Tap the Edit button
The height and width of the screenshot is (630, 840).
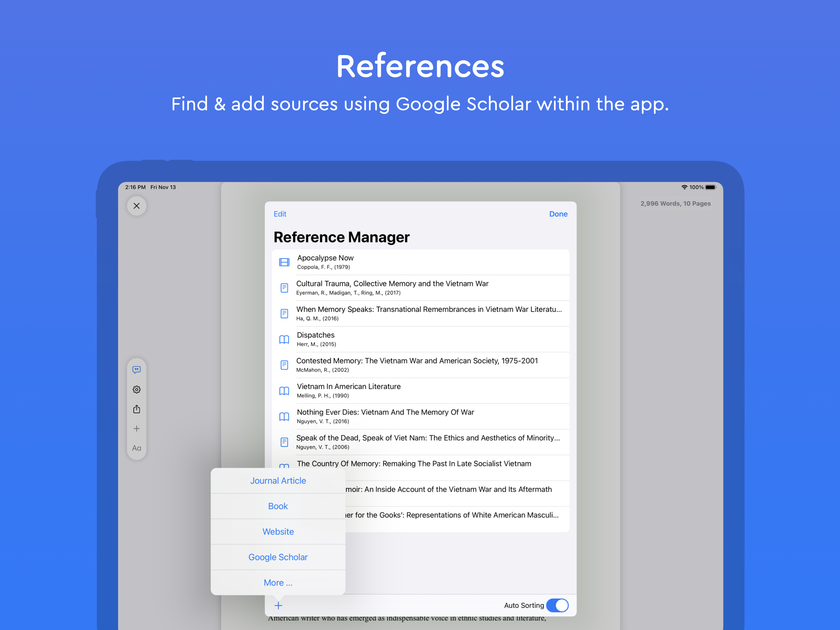(280, 214)
